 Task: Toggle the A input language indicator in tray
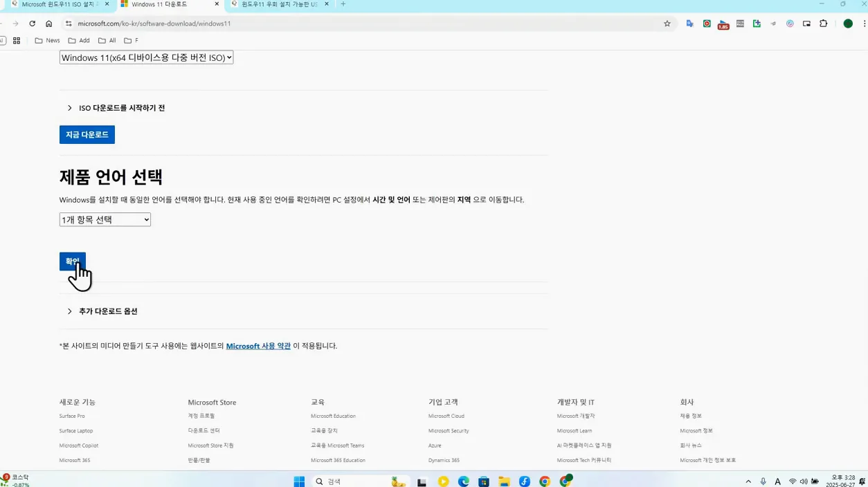click(777, 481)
